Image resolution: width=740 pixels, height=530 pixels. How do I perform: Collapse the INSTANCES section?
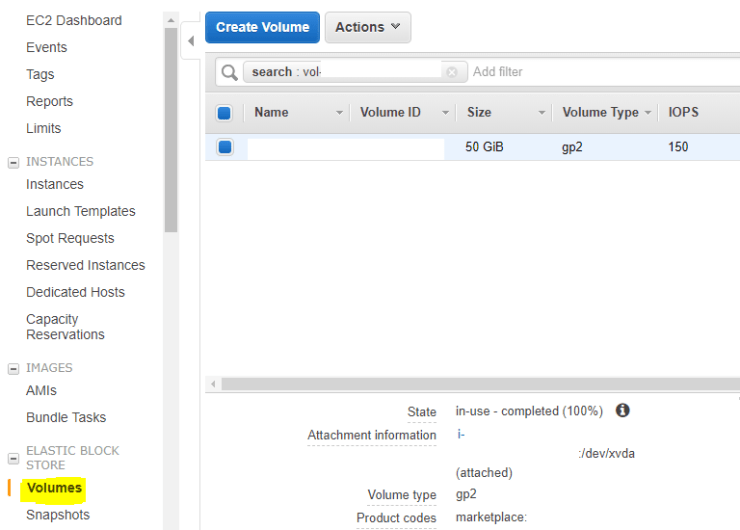[x=14, y=163]
